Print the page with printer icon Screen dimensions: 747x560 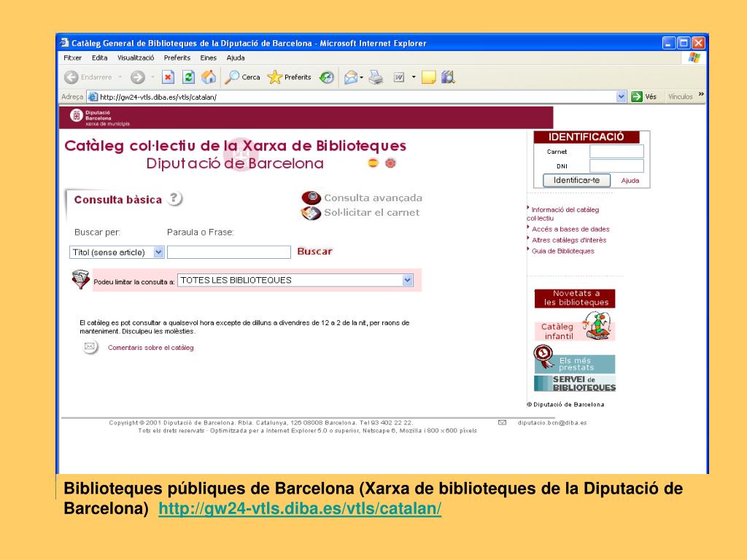point(376,77)
